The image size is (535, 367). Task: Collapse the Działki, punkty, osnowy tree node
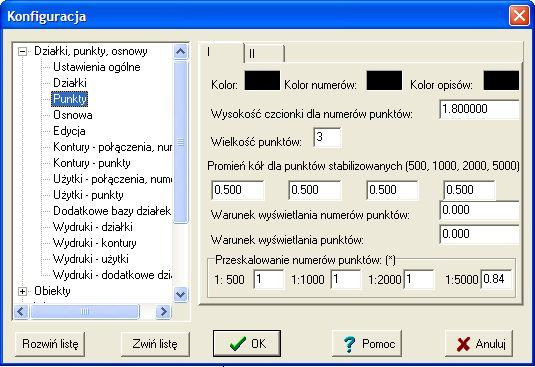click(23, 52)
